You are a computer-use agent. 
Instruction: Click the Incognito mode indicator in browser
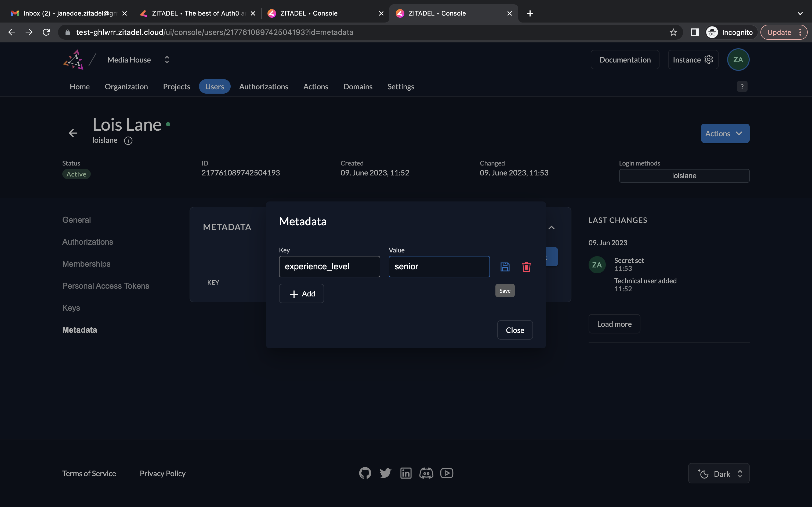tap(728, 32)
